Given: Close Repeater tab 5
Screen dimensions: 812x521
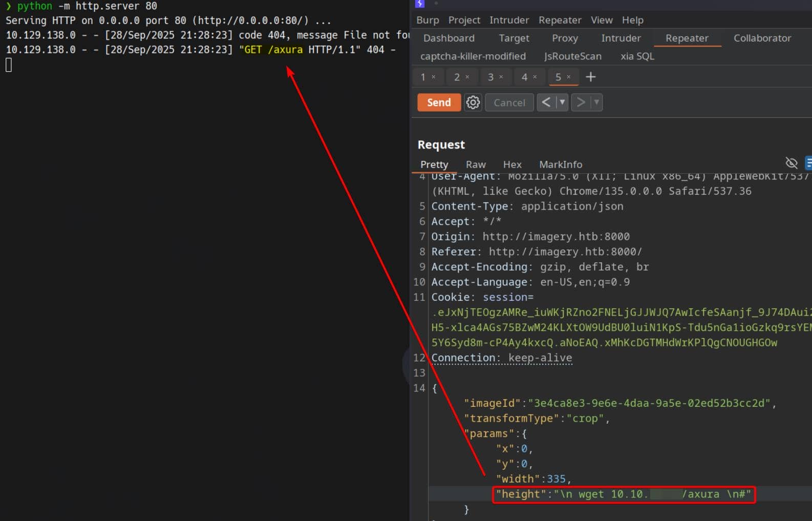Looking at the screenshot, I should coord(568,77).
